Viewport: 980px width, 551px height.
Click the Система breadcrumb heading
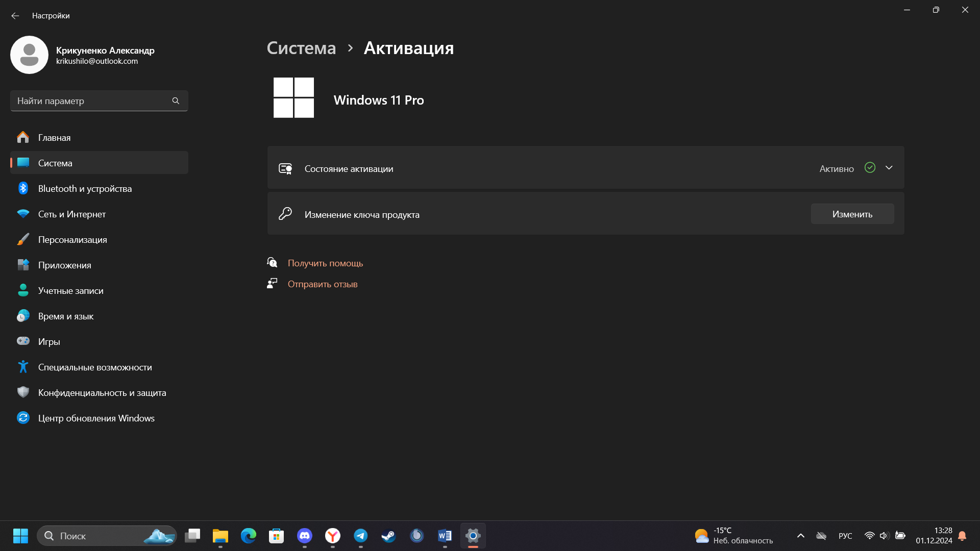[x=301, y=48]
